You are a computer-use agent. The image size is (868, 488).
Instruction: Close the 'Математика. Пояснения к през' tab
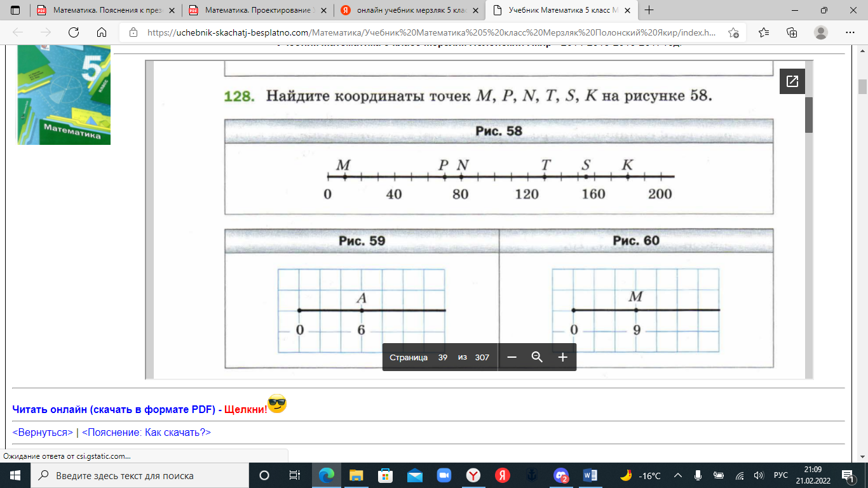[x=171, y=10]
